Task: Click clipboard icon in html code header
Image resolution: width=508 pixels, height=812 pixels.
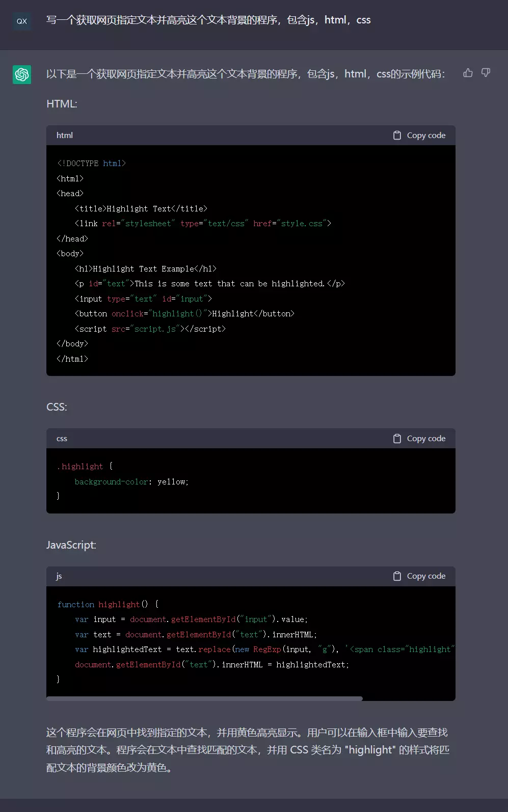Action: tap(397, 136)
